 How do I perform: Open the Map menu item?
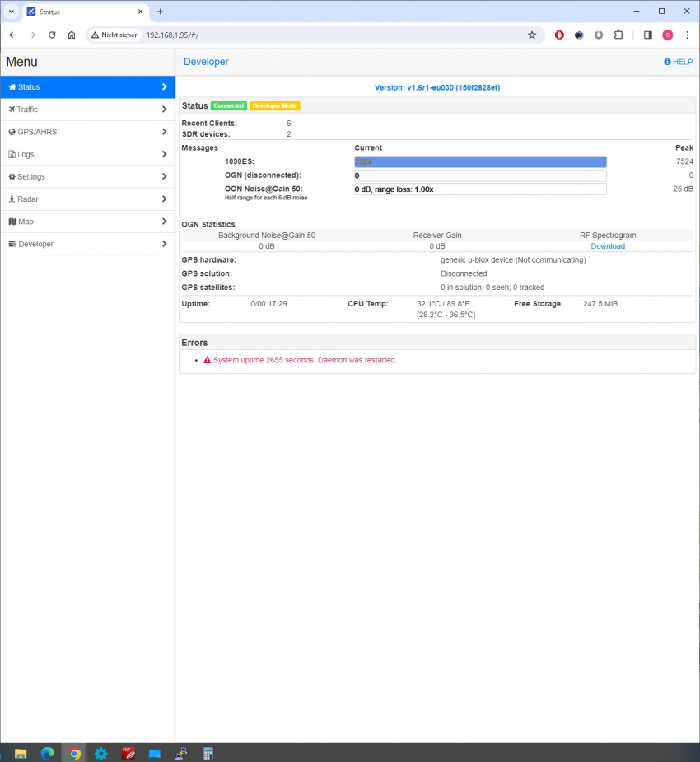pyautogui.click(x=87, y=222)
